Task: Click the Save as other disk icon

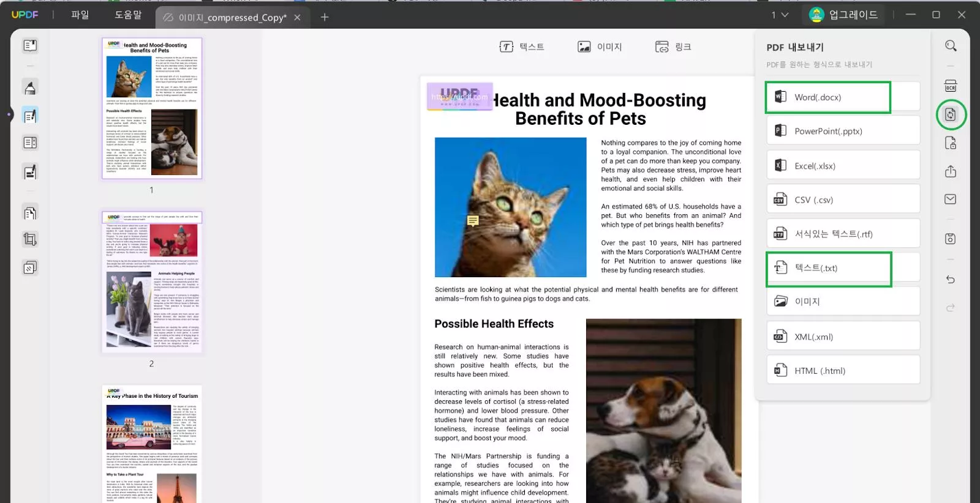Action: point(951,239)
